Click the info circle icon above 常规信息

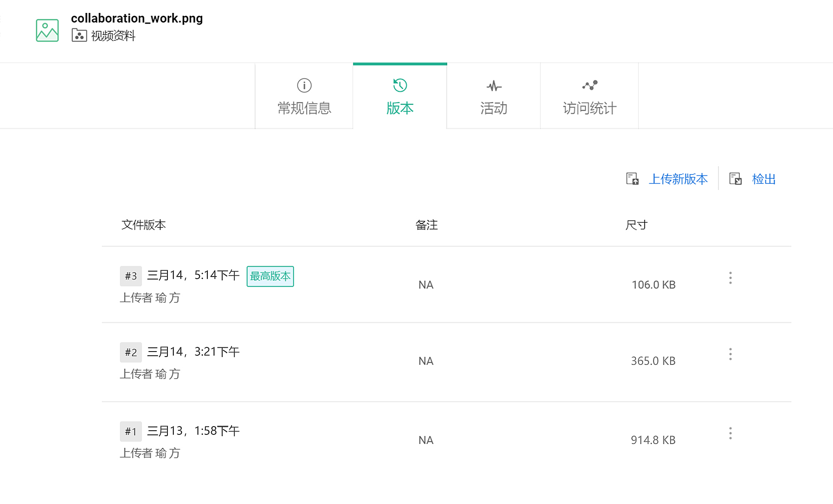(304, 85)
